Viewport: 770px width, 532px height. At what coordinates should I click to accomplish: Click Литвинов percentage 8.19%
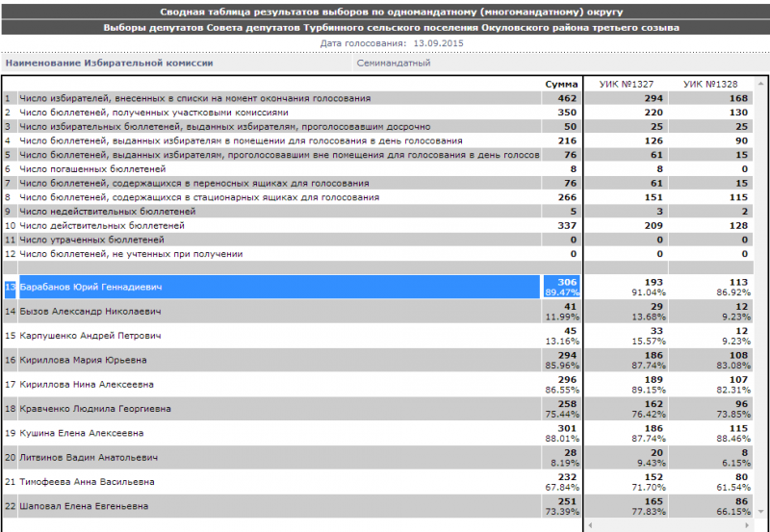tap(565, 463)
